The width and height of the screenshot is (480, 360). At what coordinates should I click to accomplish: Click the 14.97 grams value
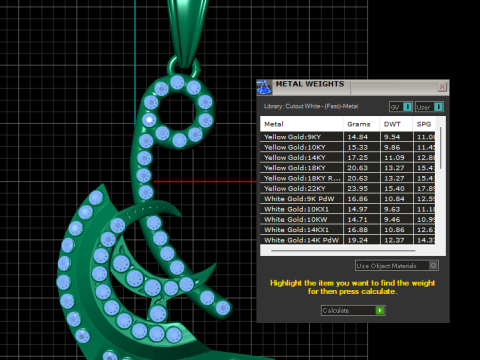point(357,209)
